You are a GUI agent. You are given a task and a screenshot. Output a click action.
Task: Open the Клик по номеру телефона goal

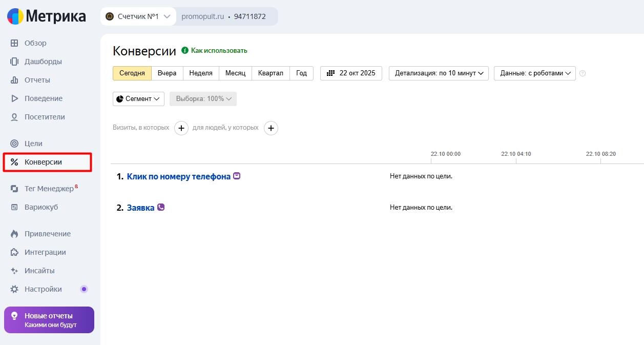(x=178, y=176)
